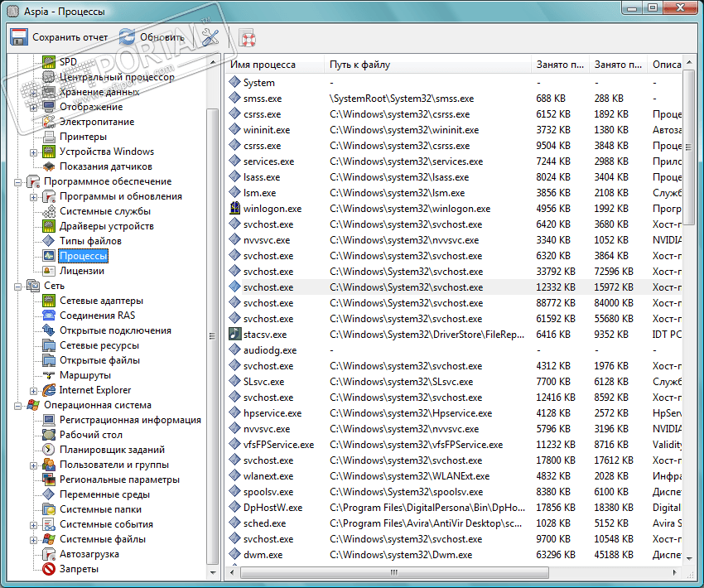Select Регистрационная информация in the tree
The image size is (704, 588).
(130, 420)
